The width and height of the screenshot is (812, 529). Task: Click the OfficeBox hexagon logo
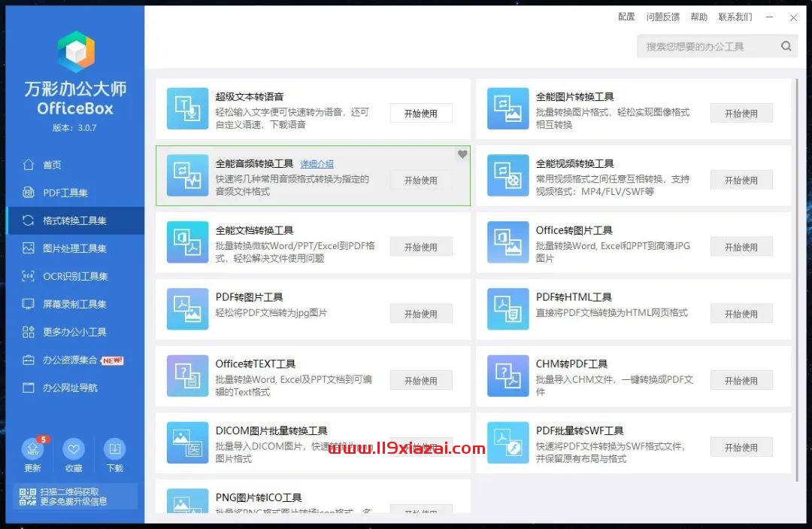pos(76,51)
